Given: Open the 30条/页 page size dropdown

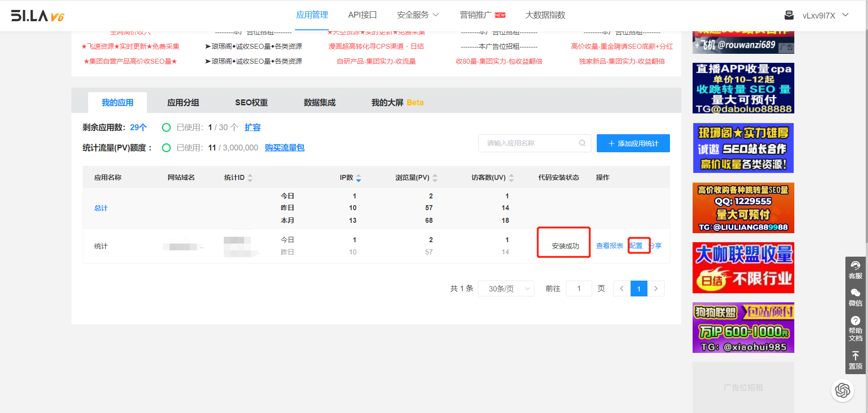Looking at the screenshot, I should coord(506,289).
